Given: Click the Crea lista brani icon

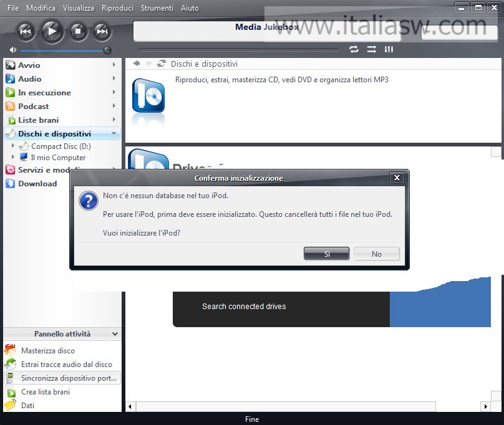Looking at the screenshot, I should [x=11, y=393].
